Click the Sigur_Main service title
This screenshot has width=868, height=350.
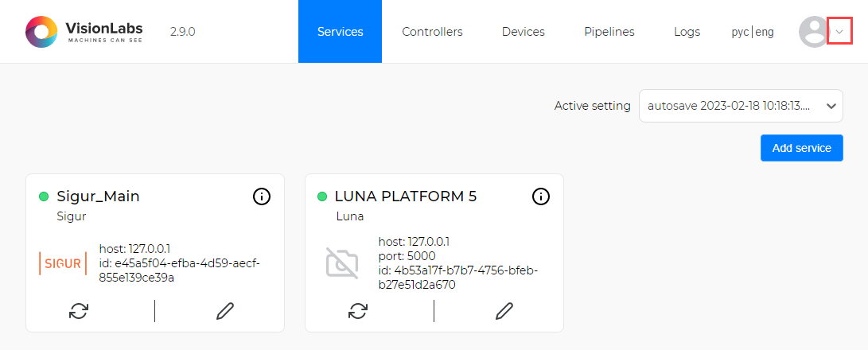[98, 196]
